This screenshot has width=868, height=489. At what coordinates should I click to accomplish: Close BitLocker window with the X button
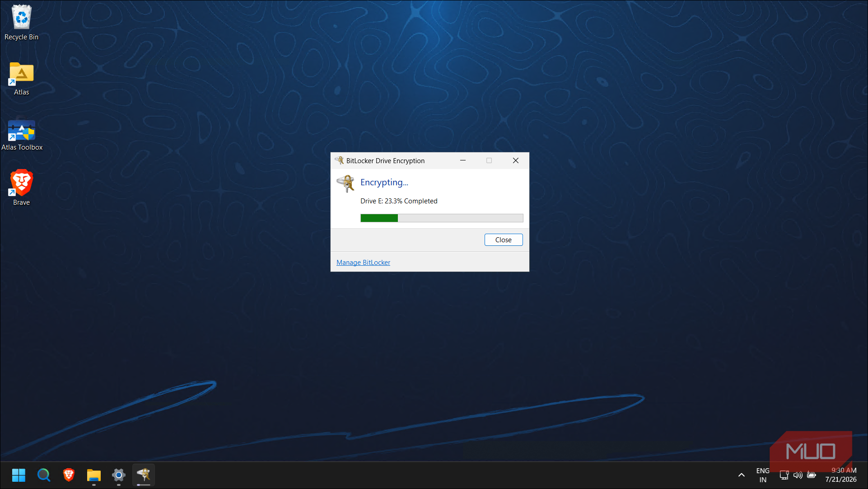pyautogui.click(x=516, y=160)
